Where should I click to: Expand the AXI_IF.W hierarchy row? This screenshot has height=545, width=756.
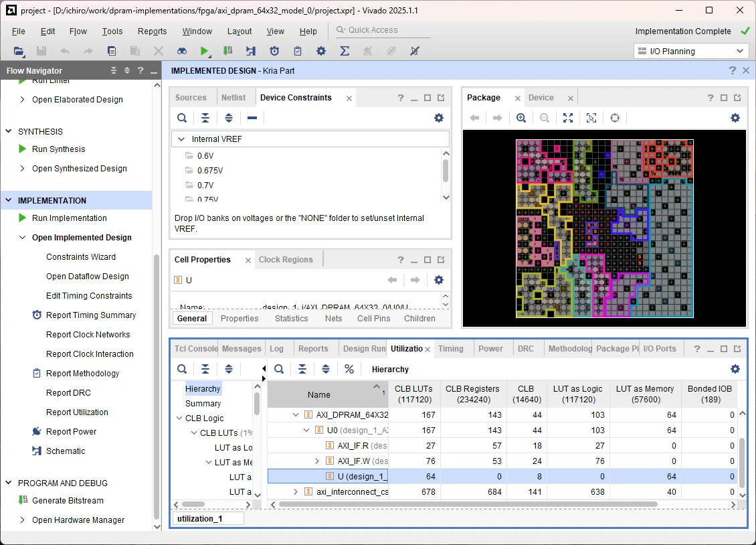click(x=316, y=461)
